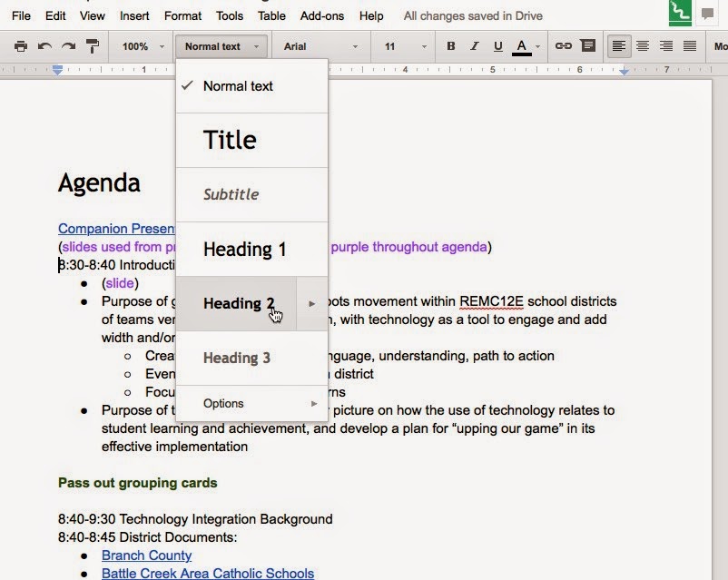
Task: Click the misspelled word REMC12E
Action: point(491,301)
